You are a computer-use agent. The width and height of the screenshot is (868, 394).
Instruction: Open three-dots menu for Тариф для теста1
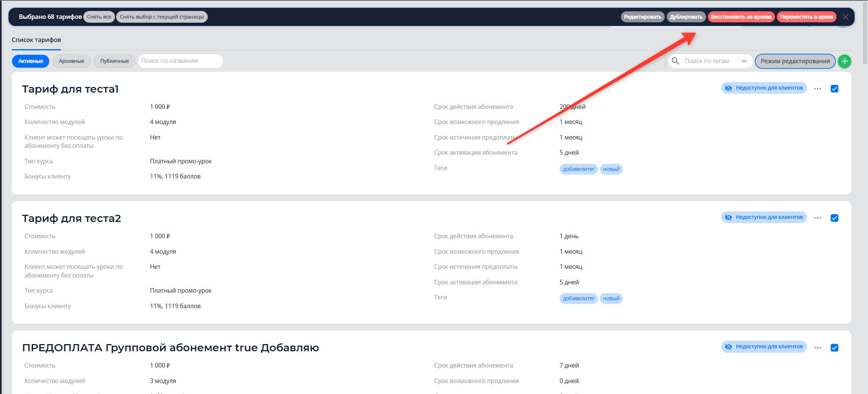817,89
